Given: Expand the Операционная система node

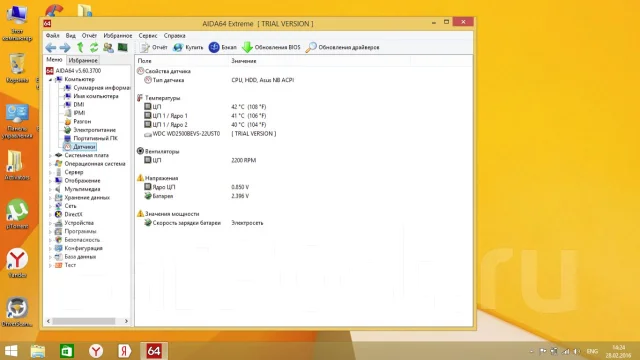Looking at the screenshot, I should (x=51, y=164).
